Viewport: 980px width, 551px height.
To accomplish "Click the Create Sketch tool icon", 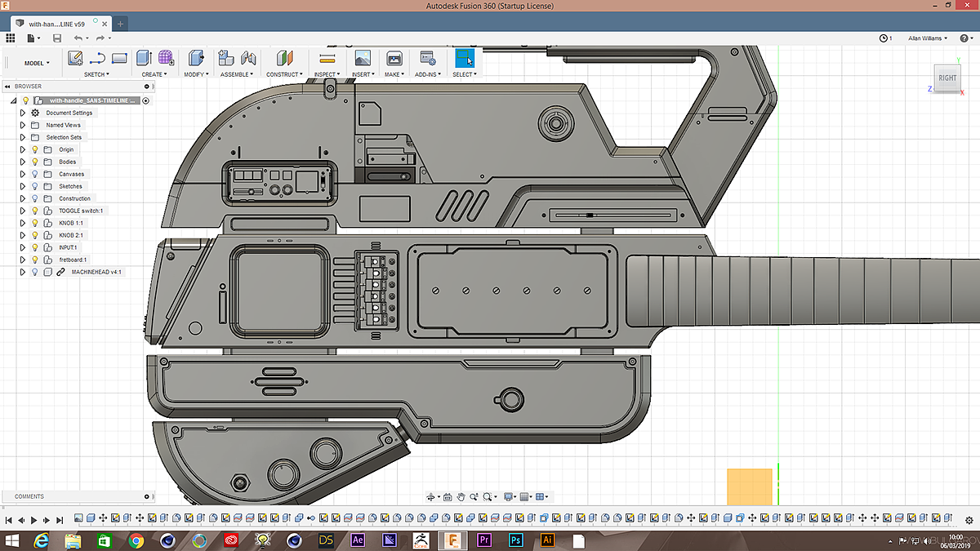I will tap(76, 58).
